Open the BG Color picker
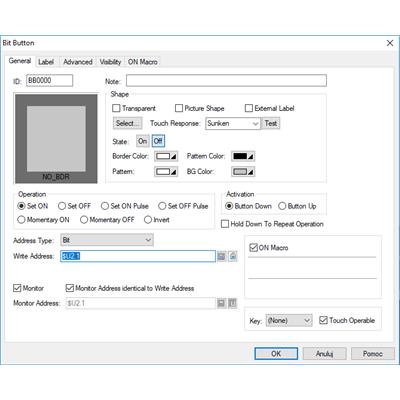This screenshot has width=400, height=400. pyautogui.click(x=243, y=172)
